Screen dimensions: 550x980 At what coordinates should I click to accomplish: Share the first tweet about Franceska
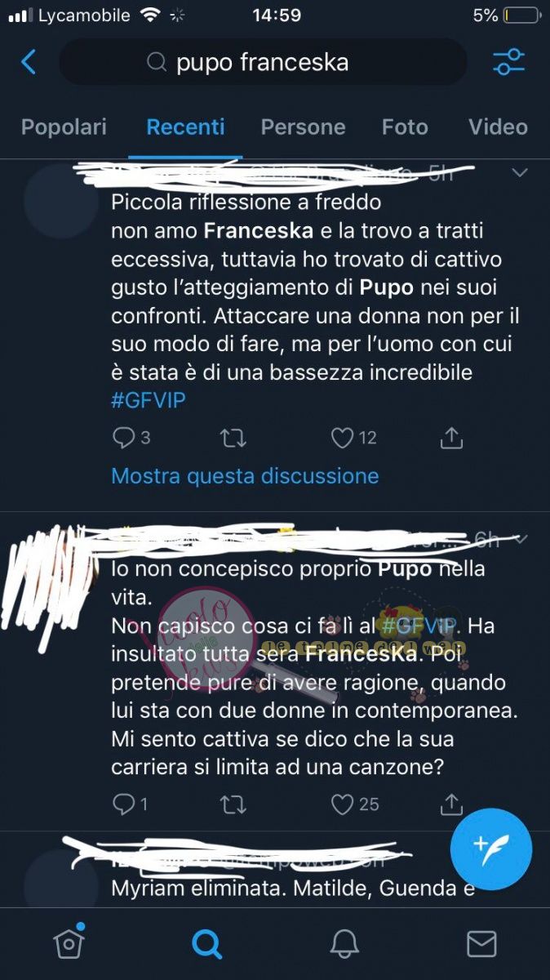(451, 439)
